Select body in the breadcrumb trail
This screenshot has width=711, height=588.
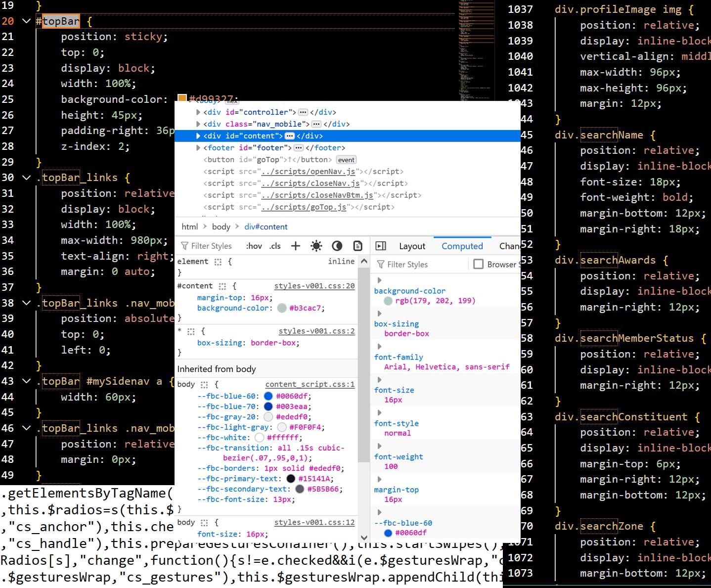coord(221,226)
